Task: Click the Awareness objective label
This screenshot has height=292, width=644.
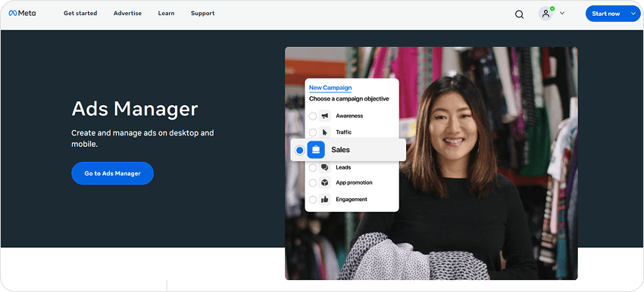Action: point(349,116)
